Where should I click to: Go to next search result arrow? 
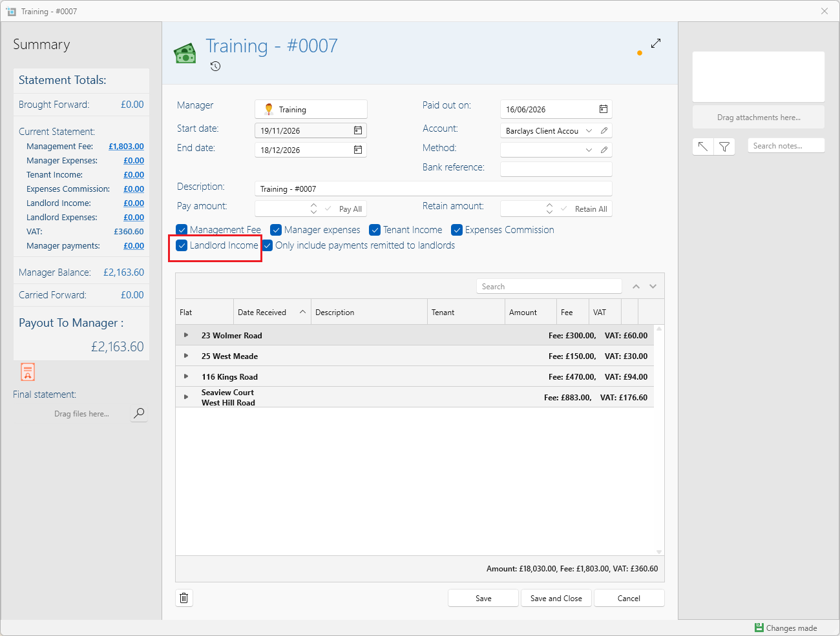click(x=653, y=287)
